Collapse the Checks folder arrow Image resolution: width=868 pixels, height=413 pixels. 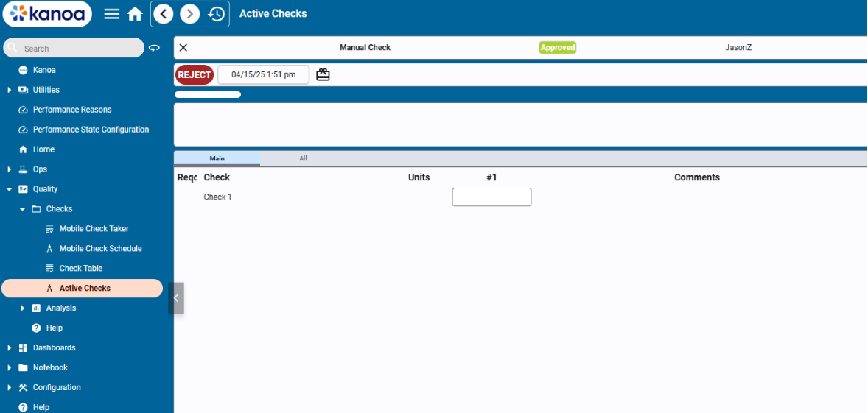(23, 209)
